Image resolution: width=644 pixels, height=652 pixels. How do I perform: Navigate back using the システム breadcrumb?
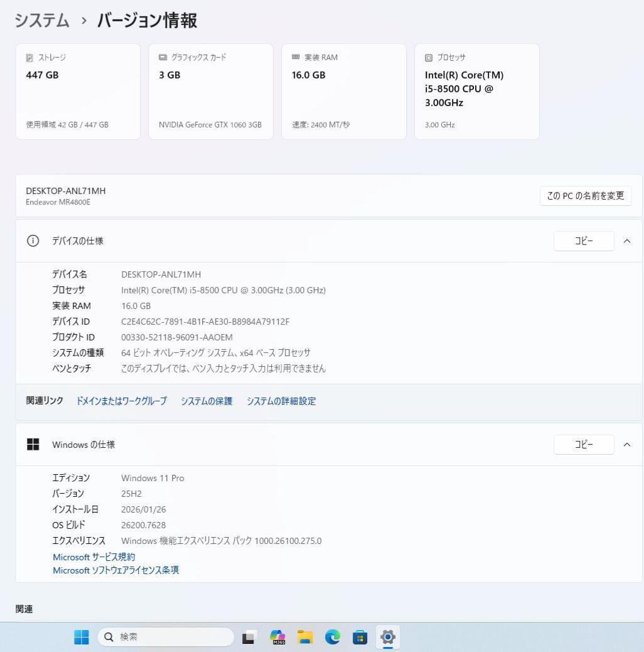coord(41,21)
